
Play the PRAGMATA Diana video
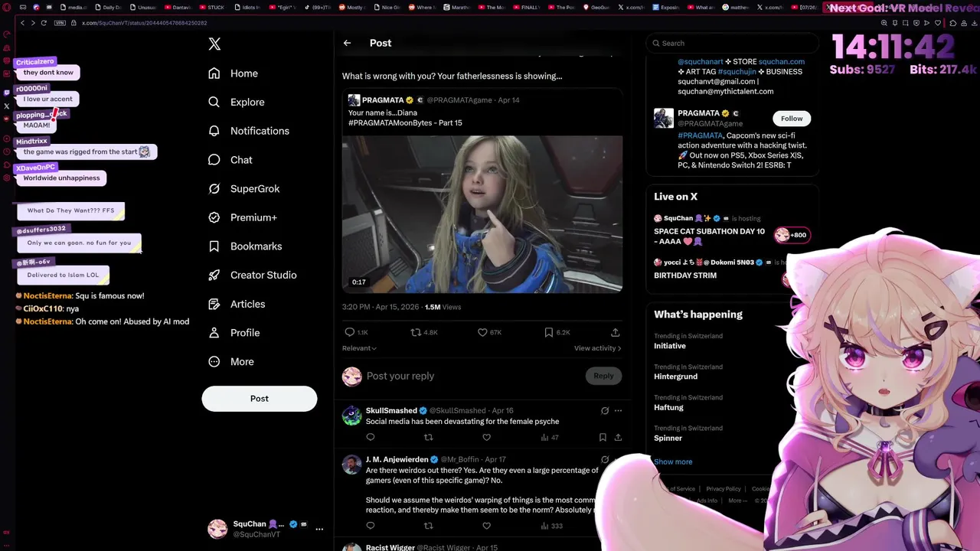(x=482, y=214)
